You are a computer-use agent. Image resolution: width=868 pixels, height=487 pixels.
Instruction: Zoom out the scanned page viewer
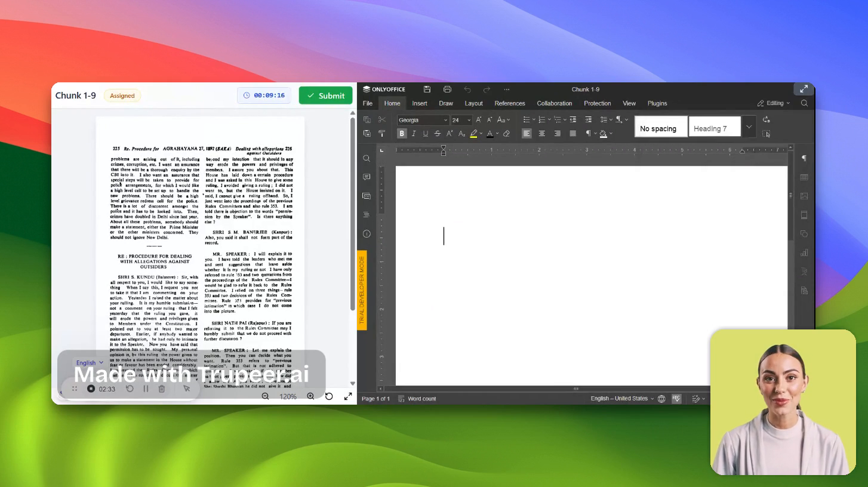click(265, 396)
